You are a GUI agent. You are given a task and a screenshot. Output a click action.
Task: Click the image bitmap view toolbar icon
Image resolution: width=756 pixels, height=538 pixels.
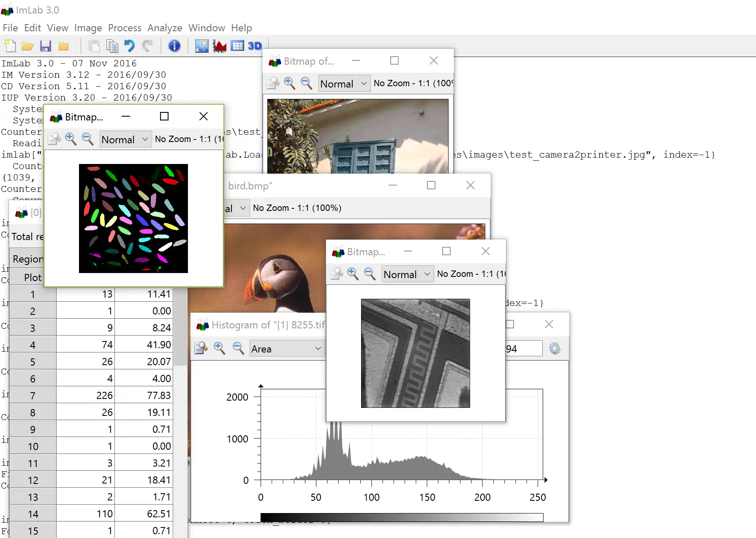[x=201, y=46]
